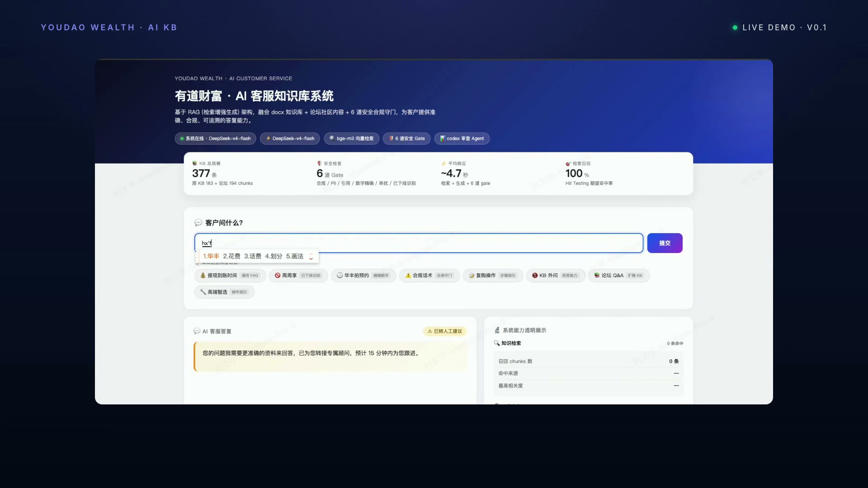Click the 最高相关度 row label
Screen dimensions: 868x488
tap(510, 386)
